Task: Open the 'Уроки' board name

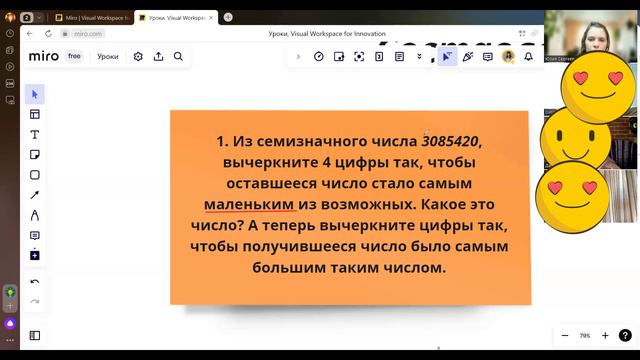Action: pos(108,57)
